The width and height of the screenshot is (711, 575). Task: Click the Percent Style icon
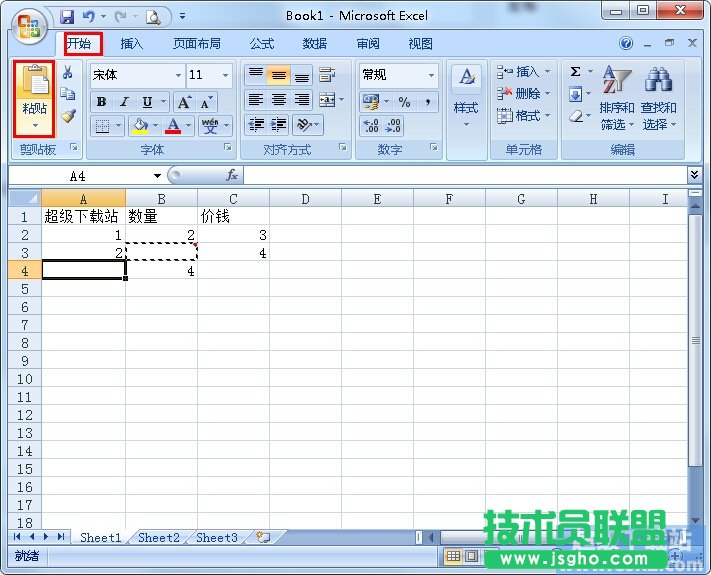click(x=404, y=102)
